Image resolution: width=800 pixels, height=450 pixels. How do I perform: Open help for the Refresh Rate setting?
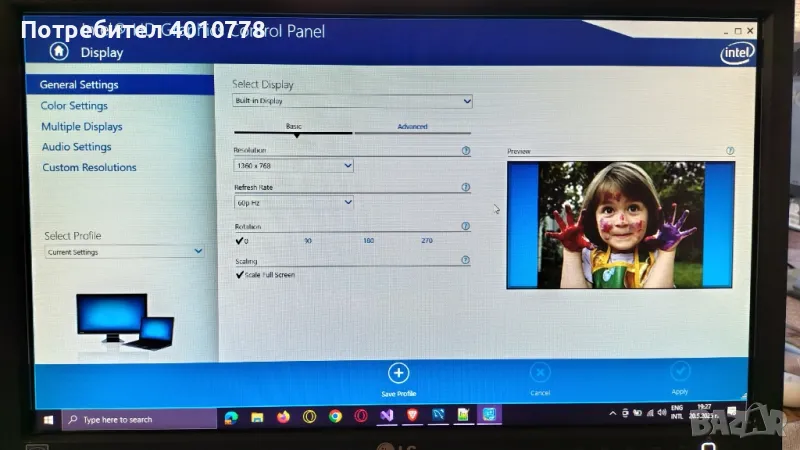coord(466,187)
